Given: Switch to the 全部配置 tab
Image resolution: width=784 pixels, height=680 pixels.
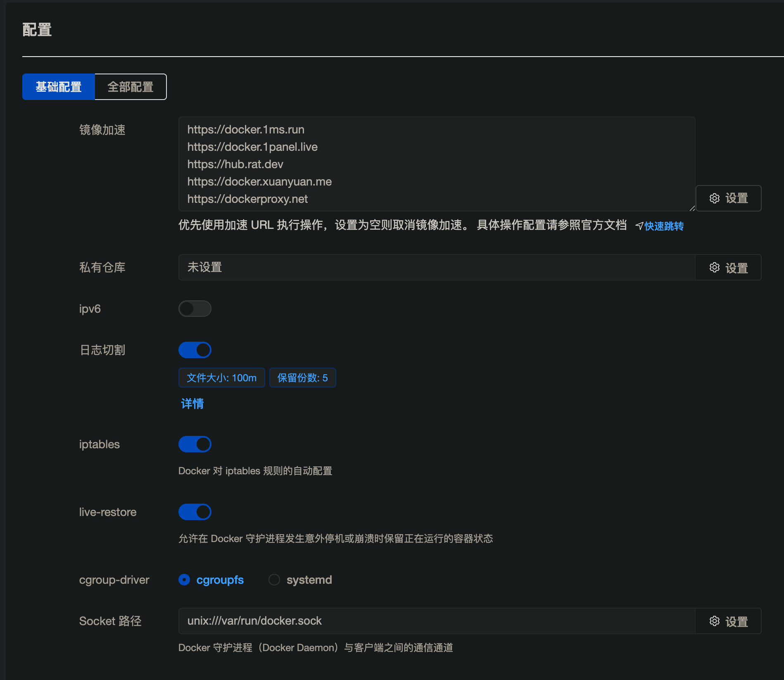Looking at the screenshot, I should tap(131, 87).
